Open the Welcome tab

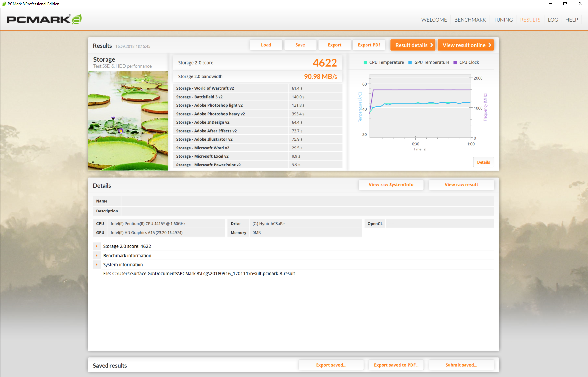pyautogui.click(x=434, y=20)
